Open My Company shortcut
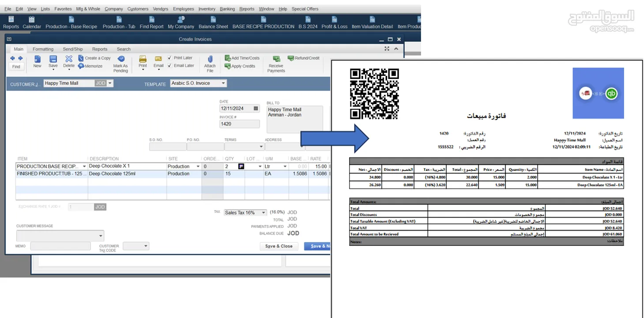The height and width of the screenshot is (318, 644). pyautogui.click(x=181, y=23)
